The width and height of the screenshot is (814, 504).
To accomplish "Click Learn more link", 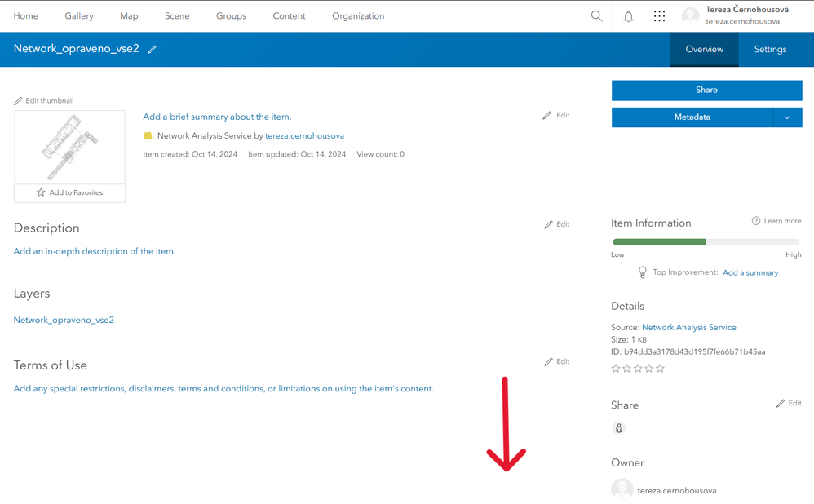I will [782, 220].
